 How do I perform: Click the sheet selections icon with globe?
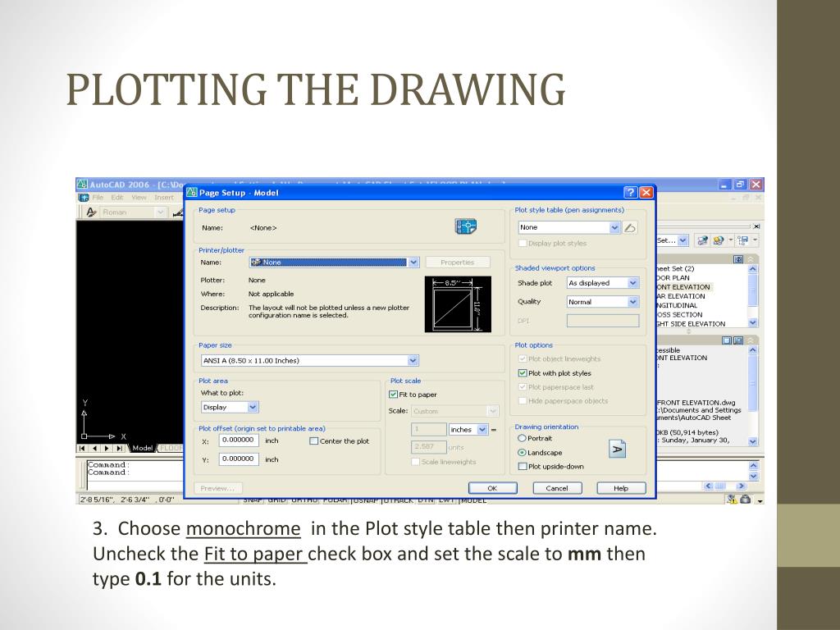718,240
